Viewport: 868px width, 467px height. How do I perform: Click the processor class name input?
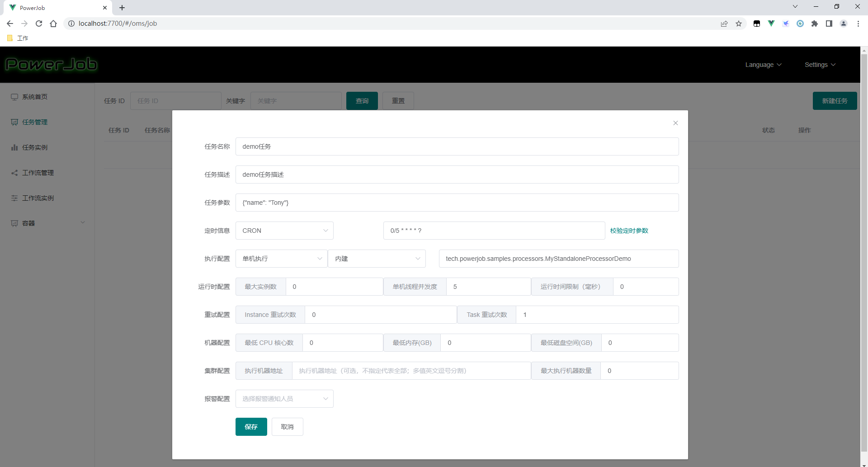coord(559,259)
